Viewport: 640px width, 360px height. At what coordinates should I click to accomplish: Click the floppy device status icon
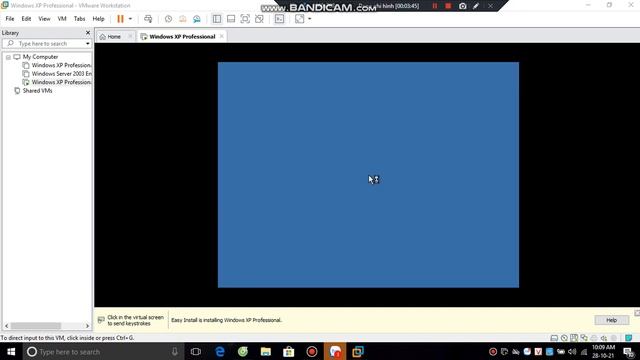point(574,338)
